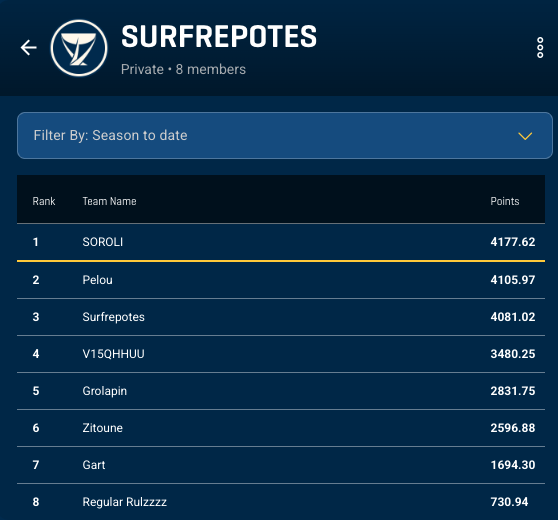Click the Private 8 members subtitle
Viewport: 558px width, 520px height.
tap(183, 69)
